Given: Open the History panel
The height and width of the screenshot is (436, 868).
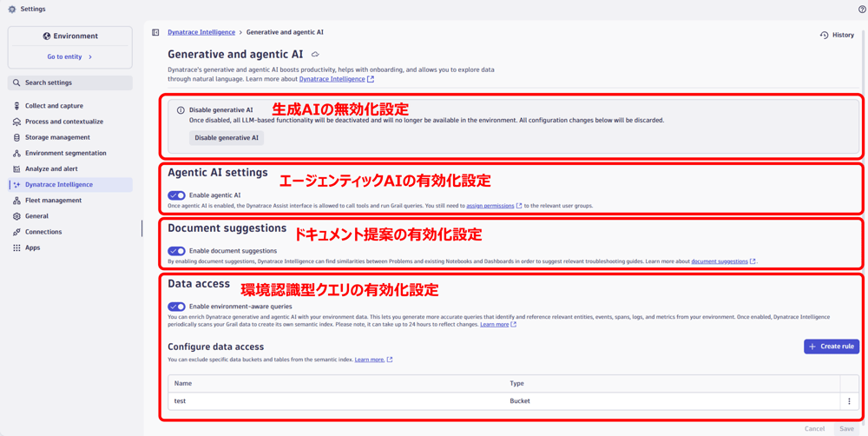Looking at the screenshot, I should pyautogui.click(x=837, y=35).
